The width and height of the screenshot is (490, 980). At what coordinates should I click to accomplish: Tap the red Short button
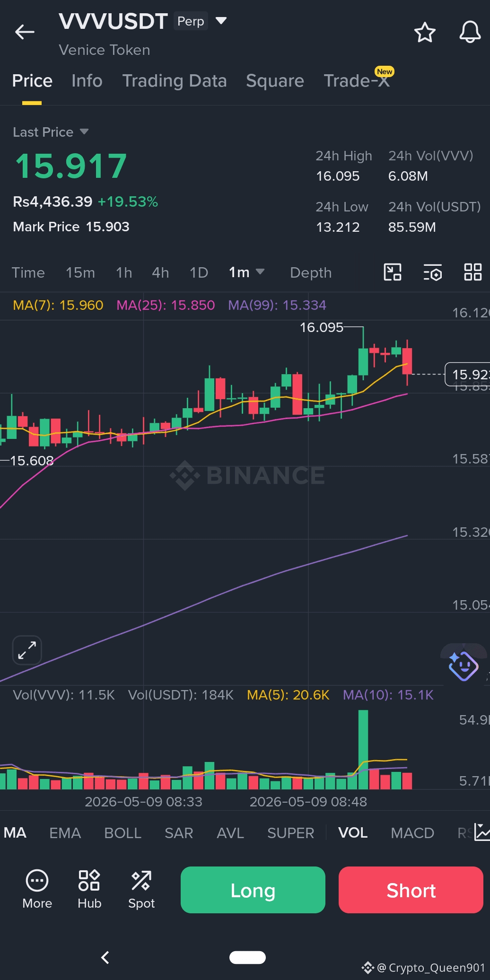pos(411,890)
